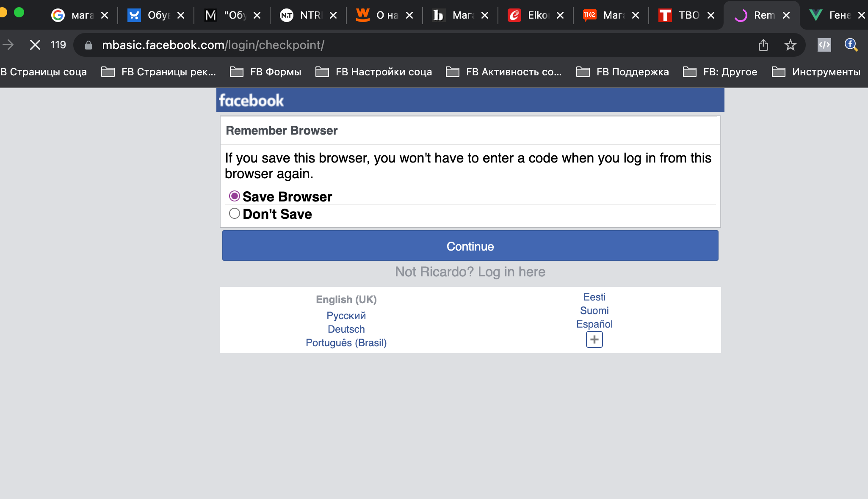
Task: Close the NTR tab
Action: [333, 15]
